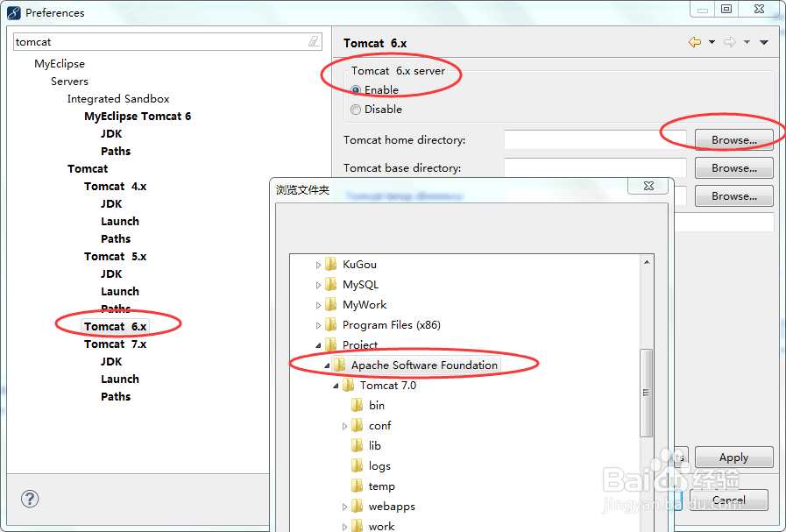This screenshot has height=532, width=786.
Task: Expand the webapps folder node
Action: [x=344, y=507]
